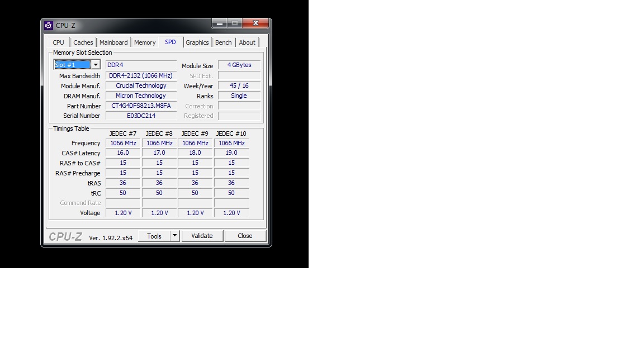Click the part number CT4G4DFS8213.M8FA
Image resolution: width=644 pixels, height=362 pixels.
point(141,106)
